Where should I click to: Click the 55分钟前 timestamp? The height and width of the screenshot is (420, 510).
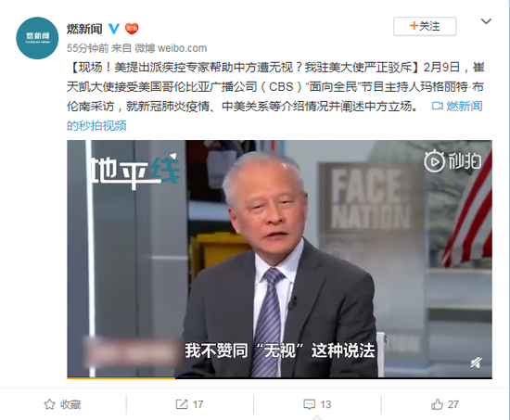coord(87,48)
